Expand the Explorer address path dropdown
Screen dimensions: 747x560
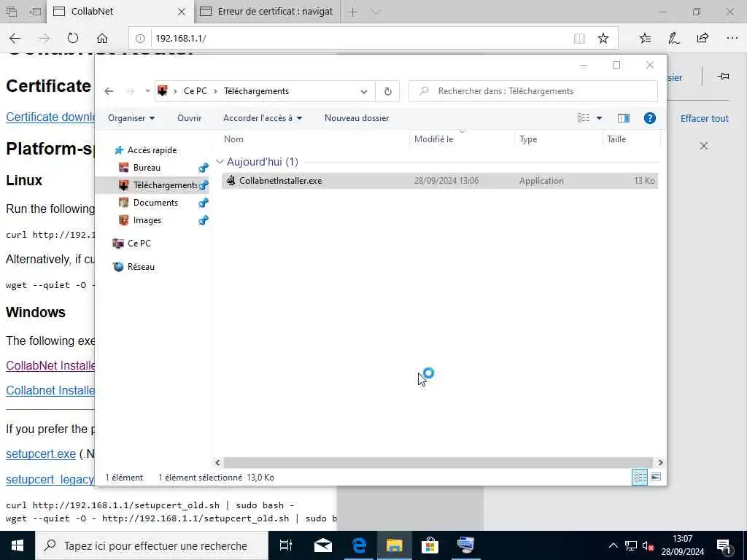[364, 91]
